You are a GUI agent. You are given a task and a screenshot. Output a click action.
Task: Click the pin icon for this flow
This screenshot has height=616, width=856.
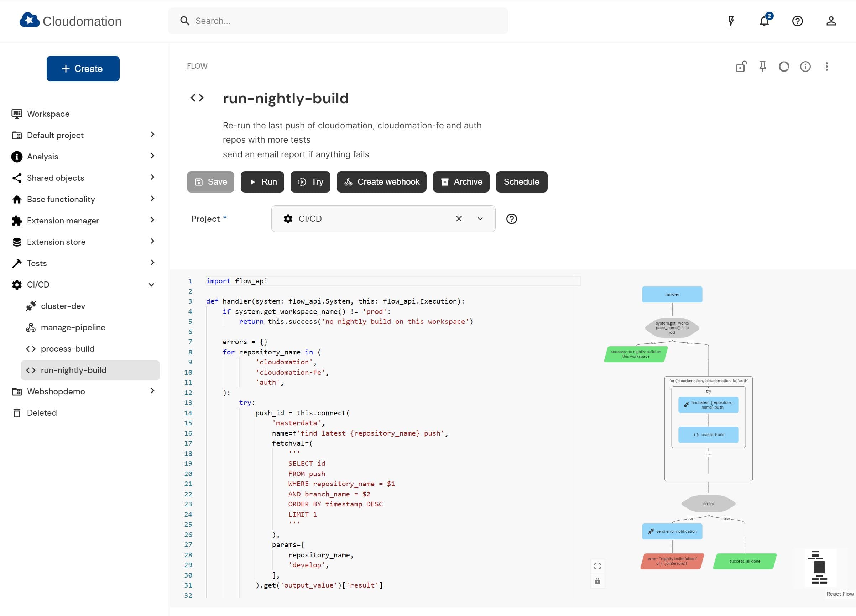tap(762, 67)
